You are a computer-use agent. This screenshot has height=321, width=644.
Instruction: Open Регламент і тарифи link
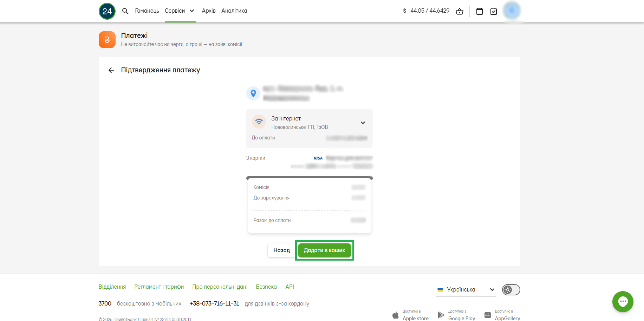point(159,287)
